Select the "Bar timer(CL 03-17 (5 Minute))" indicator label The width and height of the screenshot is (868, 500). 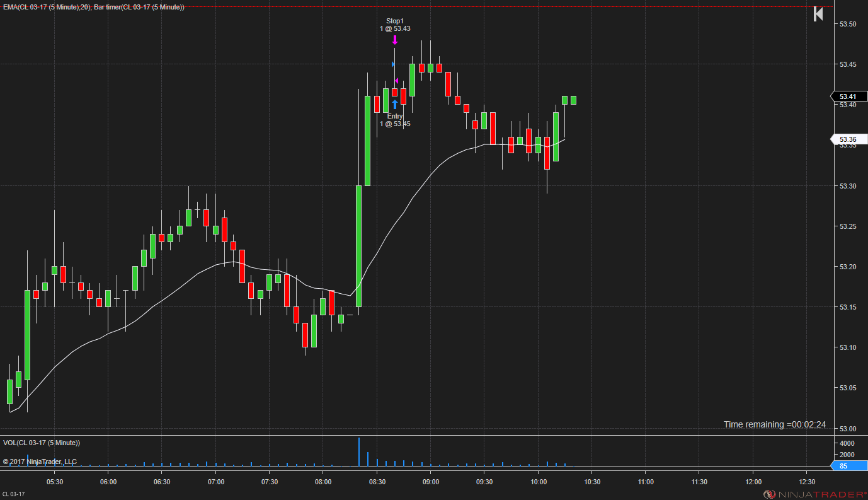click(139, 7)
